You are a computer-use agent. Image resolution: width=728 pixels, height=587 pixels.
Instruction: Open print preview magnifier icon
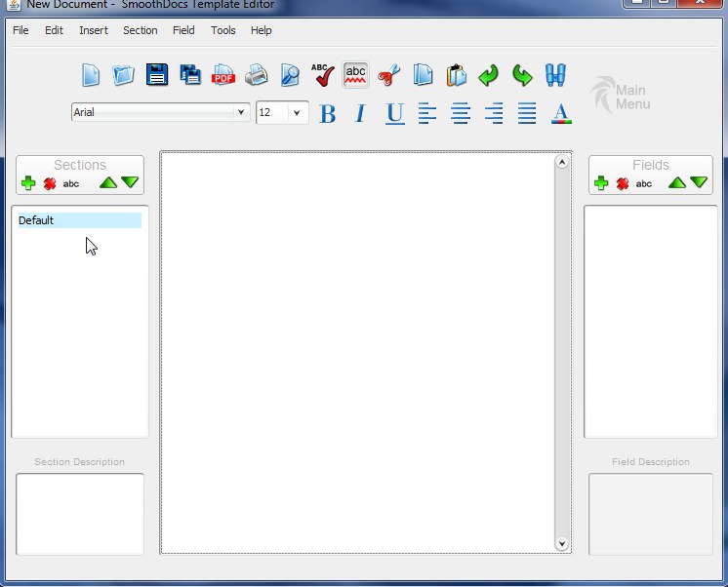click(290, 75)
